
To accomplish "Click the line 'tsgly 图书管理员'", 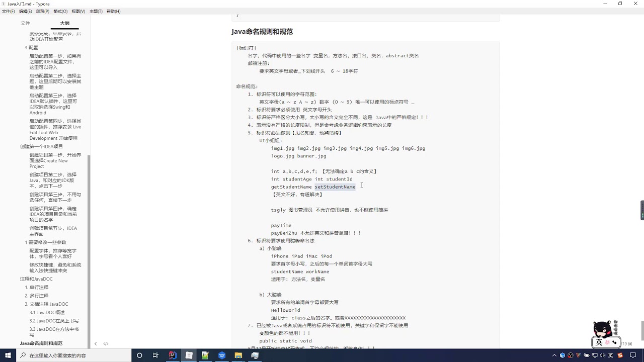I will pyautogui.click(x=330, y=210).
